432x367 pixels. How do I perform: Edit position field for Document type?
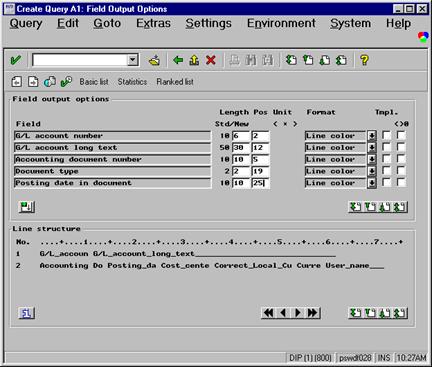260,171
